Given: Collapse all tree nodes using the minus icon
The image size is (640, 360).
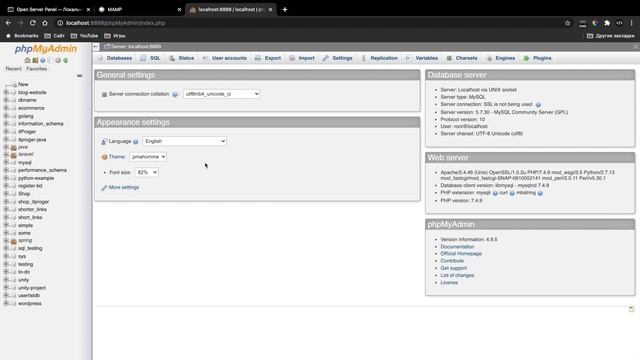Looking at the screenshot, I should point(80,76).
